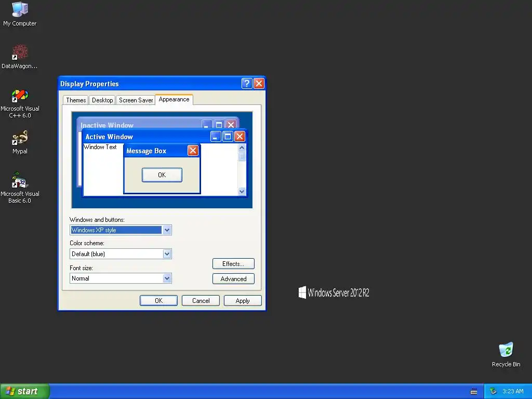This screenshot has height=399, width=532.
Task: Click the Cancel button
Action: [x=201, y=301]
